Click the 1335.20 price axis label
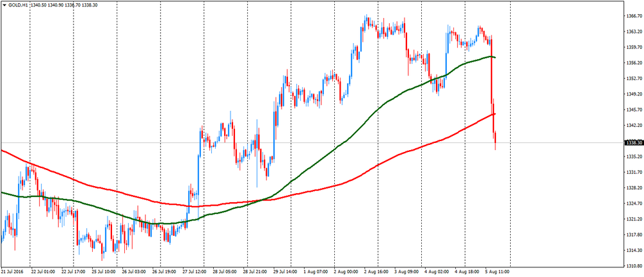 pos(633,157)
